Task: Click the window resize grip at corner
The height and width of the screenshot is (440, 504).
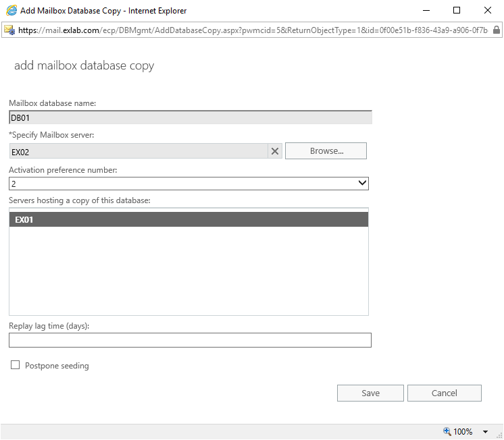Action: point(499,435)
